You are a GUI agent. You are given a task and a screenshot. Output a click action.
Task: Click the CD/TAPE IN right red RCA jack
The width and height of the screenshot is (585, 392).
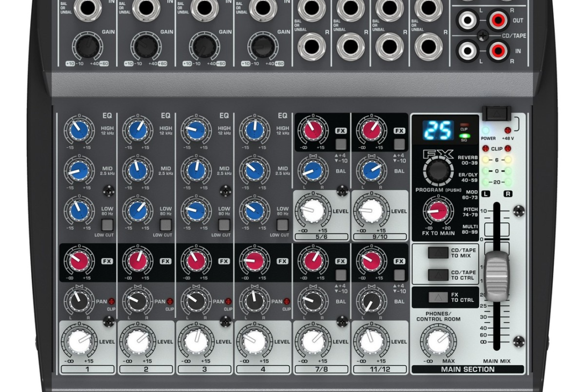coord(499,50)
